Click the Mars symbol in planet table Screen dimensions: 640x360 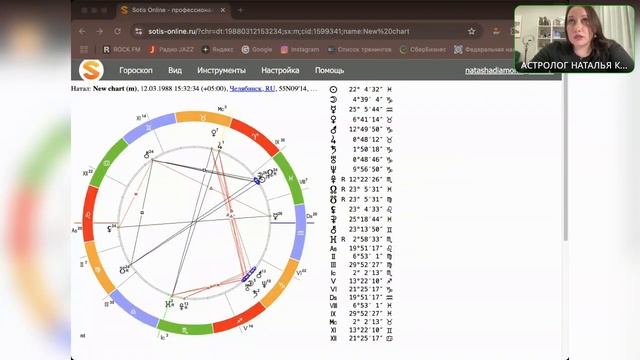click(333, 129)
